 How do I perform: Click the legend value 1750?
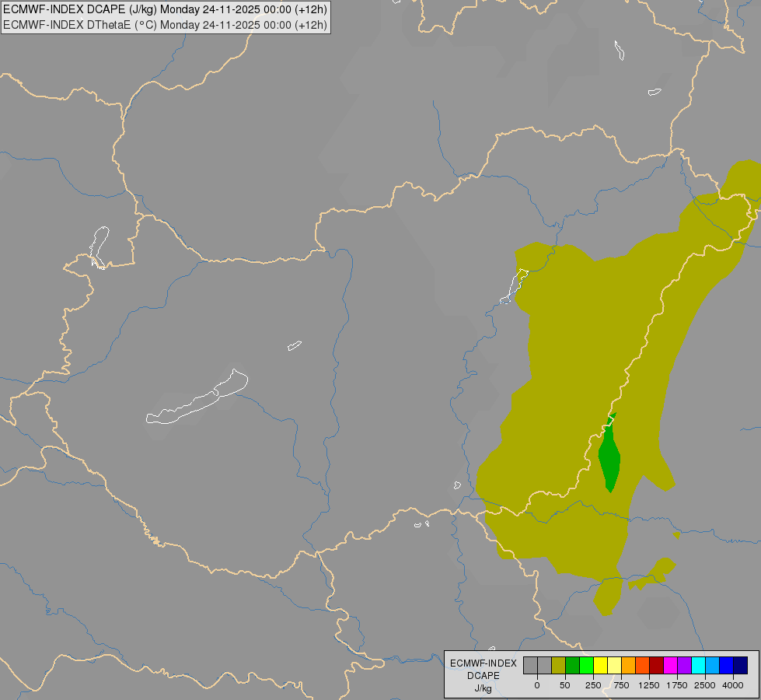point(677,685)
